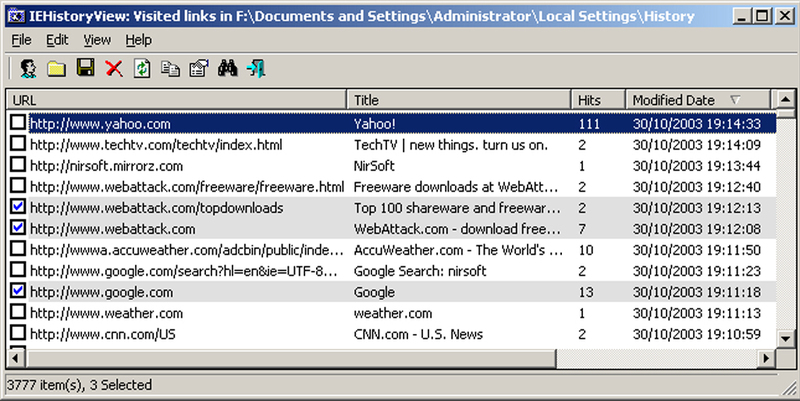This screenshot has height=401, width=800.
Task: Open the File menu
Action: [x=21, y=40]
